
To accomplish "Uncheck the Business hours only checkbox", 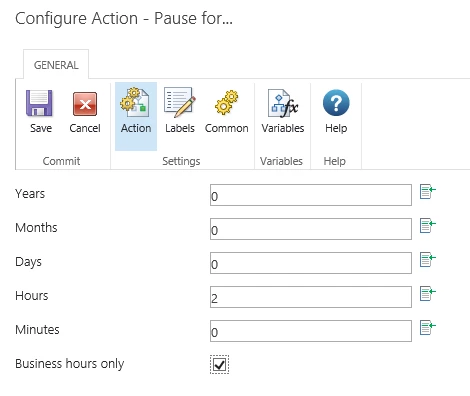I will pos(219,364).
